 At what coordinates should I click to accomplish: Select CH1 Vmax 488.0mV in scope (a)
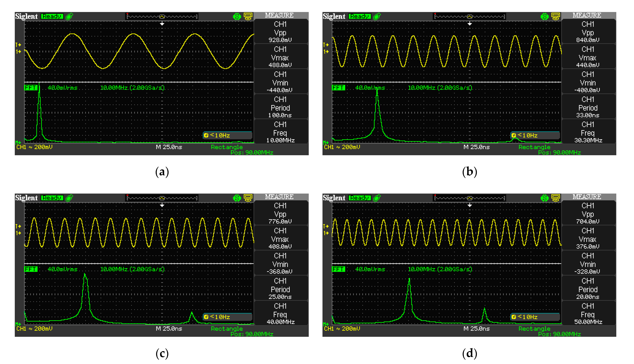(281, 56)
